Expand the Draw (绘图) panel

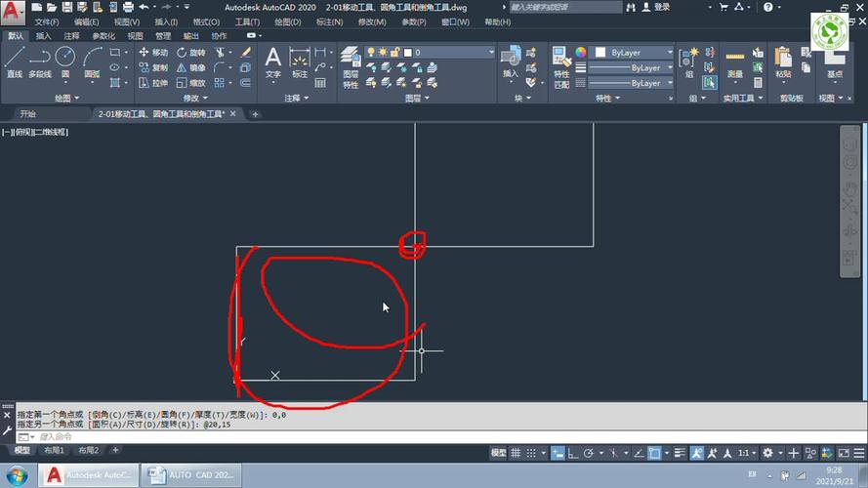tap(66, 98)
